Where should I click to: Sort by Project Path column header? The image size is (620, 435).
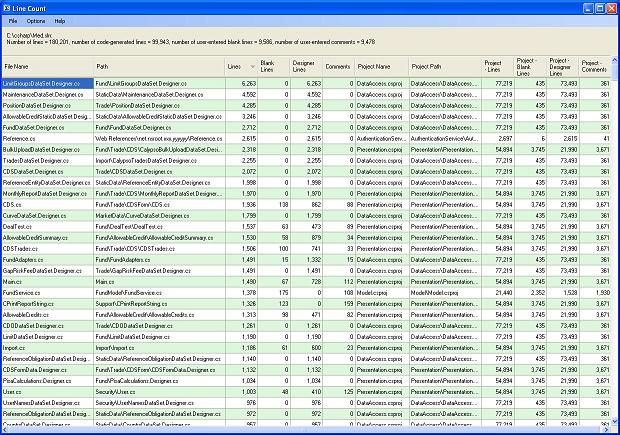(445, 66)
